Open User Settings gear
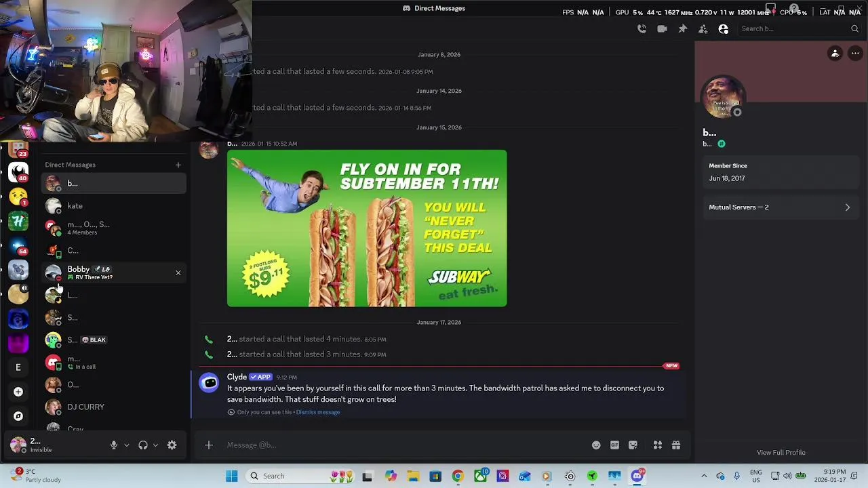 [x=172, y=445]
